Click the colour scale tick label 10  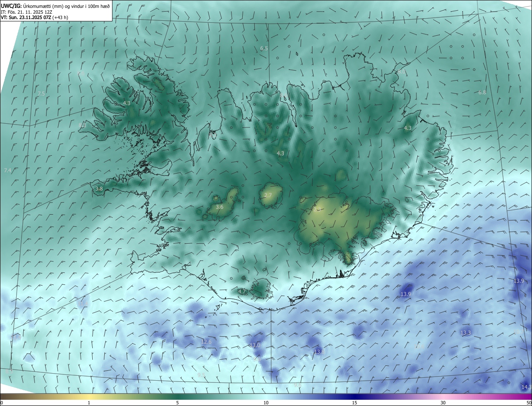pos(266,403)
